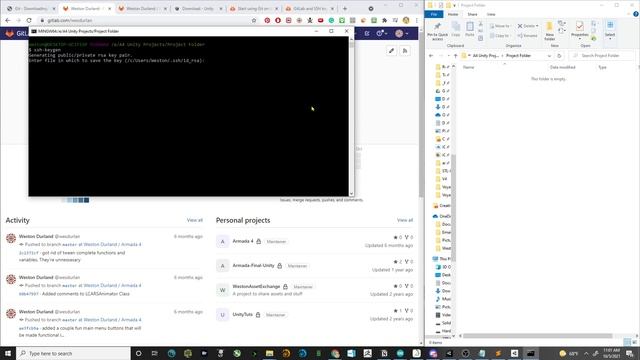Screen dimensions: 640x360
Task: Click the Type column header in Explorer
Action: [x=602, y=67]
